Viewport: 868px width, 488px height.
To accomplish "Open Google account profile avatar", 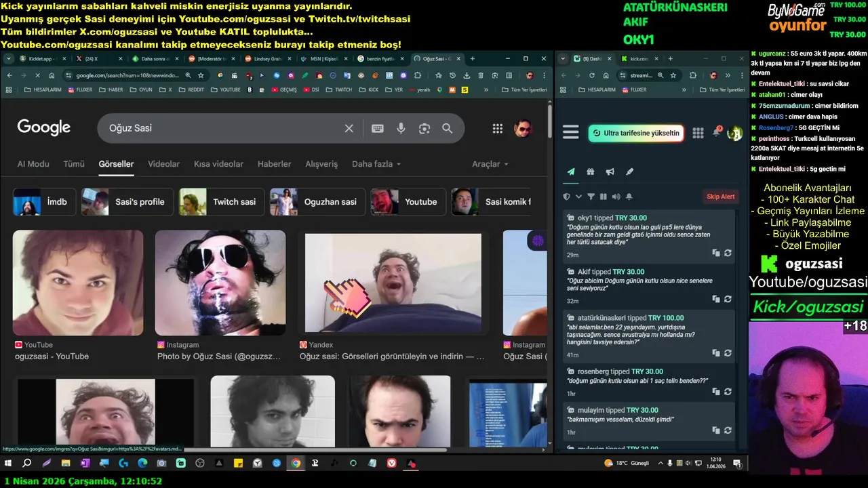I will tap(522, 128).
